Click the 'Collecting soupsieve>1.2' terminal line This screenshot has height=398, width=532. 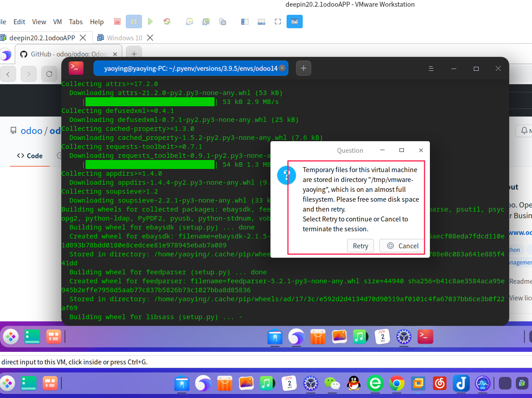[110, 191]
